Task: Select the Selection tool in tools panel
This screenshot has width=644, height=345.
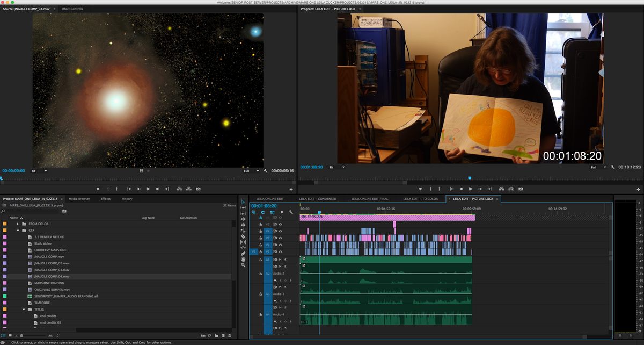Action: click(x=243, y=202)
